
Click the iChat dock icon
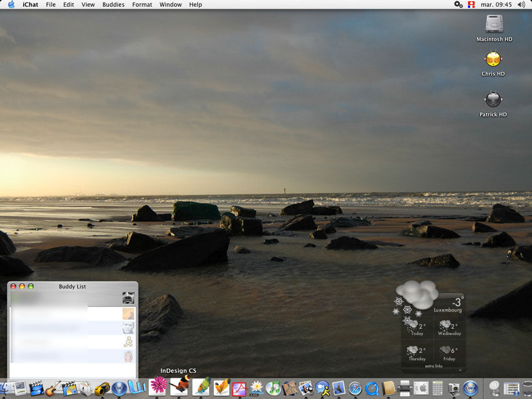point(322,388)
